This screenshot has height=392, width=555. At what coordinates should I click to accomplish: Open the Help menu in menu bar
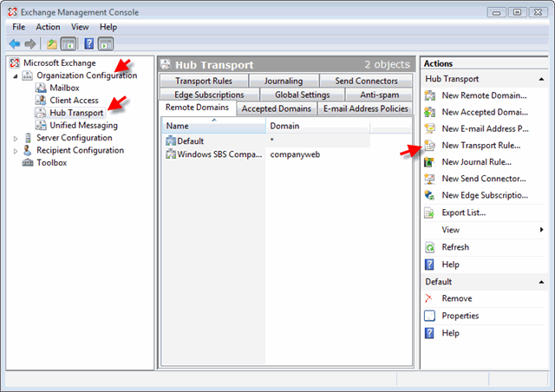(x=108, y=27)
